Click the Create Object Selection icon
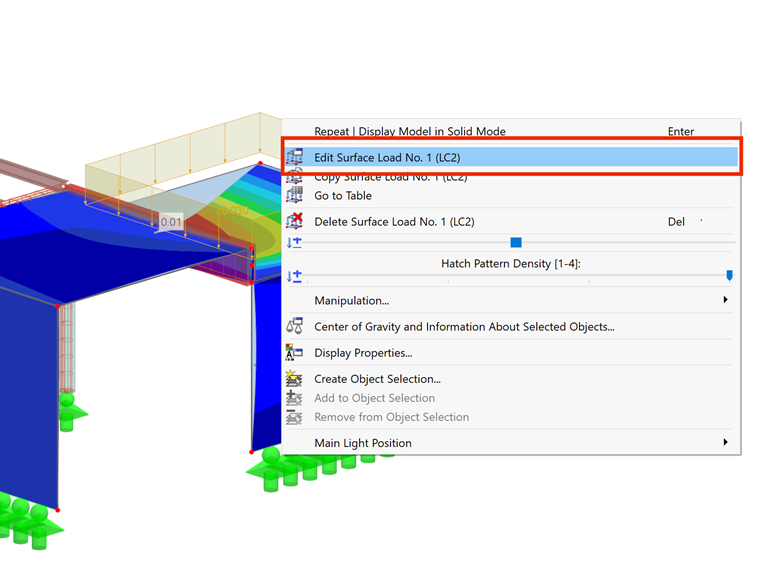Image resolution: width=760 pixels, height=570 pixels. (x=294, y=379)
